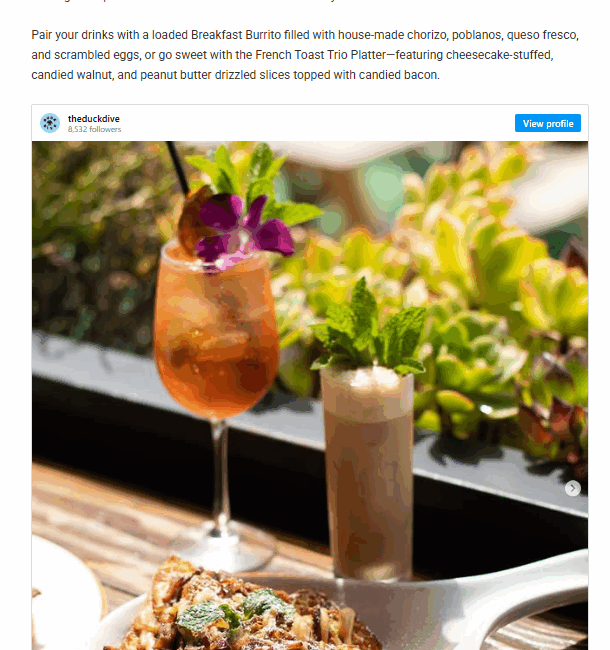The width and height of the screenshot is (610, 650).
Task: Click theduckdive profile avatar icon
Action: [x=50, y=123]
